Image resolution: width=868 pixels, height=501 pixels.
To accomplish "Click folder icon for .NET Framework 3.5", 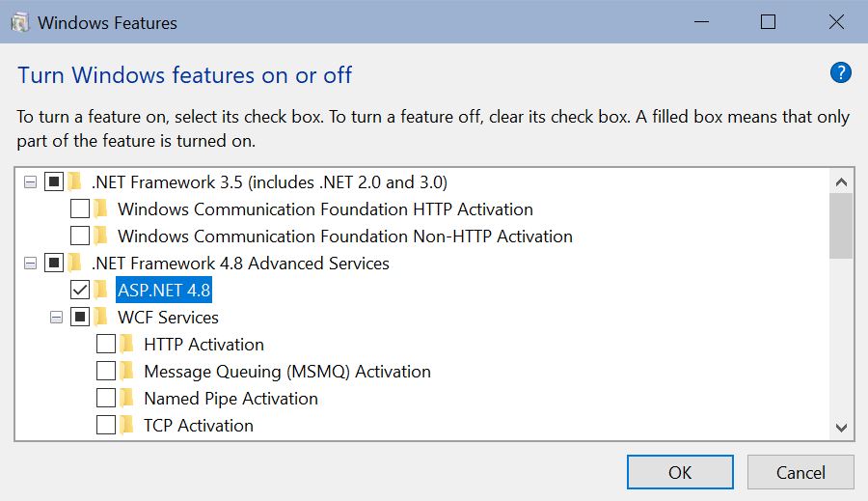I will 75,181.
